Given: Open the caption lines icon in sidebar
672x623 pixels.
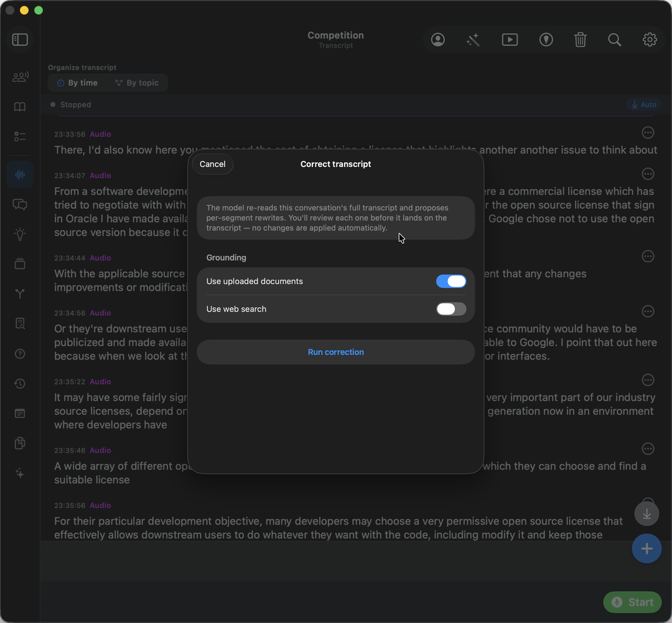Looking at the screenshot, I should (x=20, y=413).
